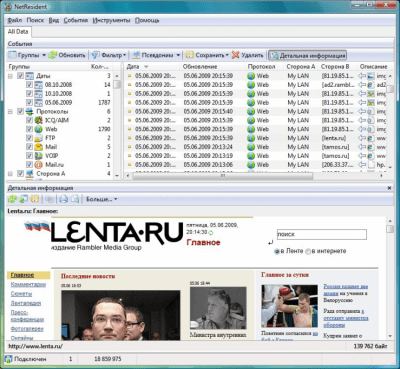The image size is (400, 369).
Task: Open the Главное link in the Lenta sidebar
Action: coord(22,275)
